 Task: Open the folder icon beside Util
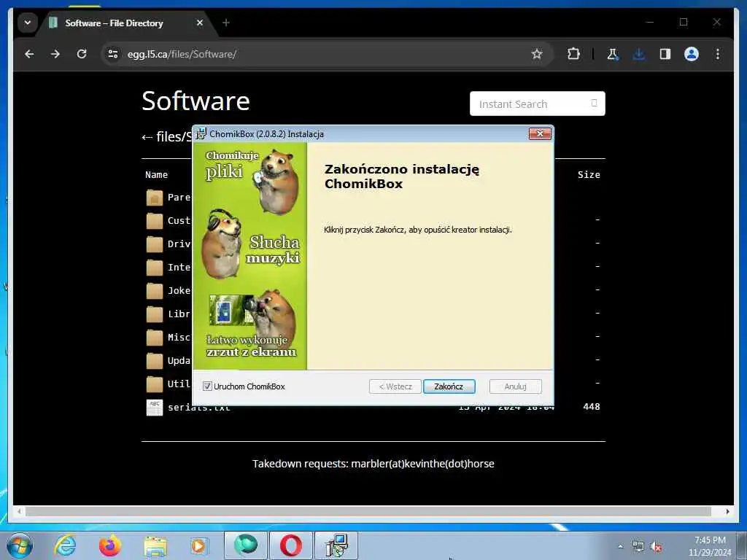point(155,384)
